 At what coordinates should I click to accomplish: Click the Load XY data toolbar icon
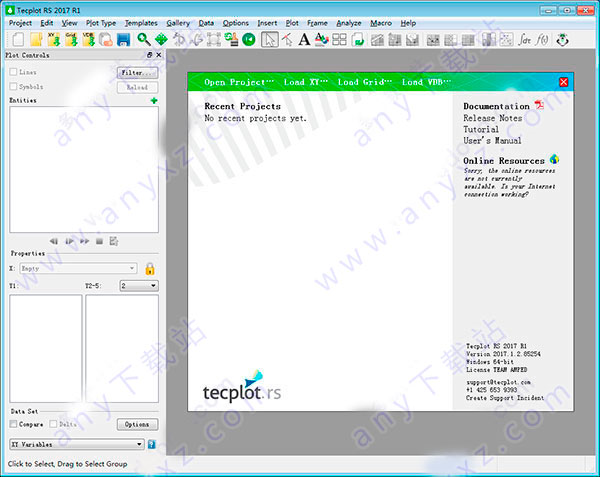pos(54,39)
